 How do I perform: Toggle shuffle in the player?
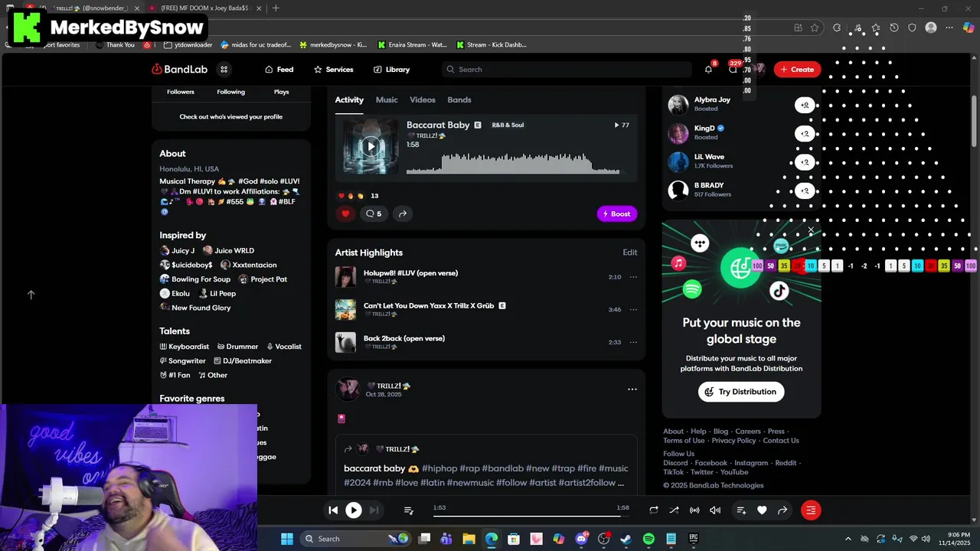tap(674, 510)
